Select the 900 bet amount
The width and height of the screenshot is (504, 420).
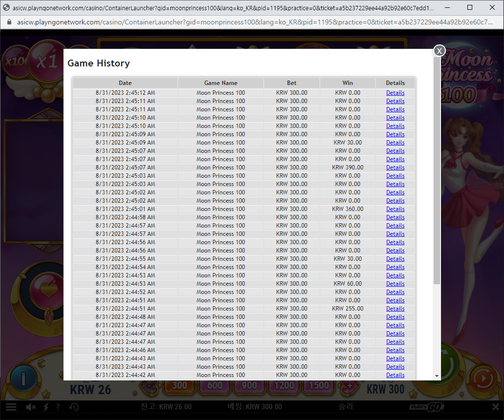[x=249, y=385]
